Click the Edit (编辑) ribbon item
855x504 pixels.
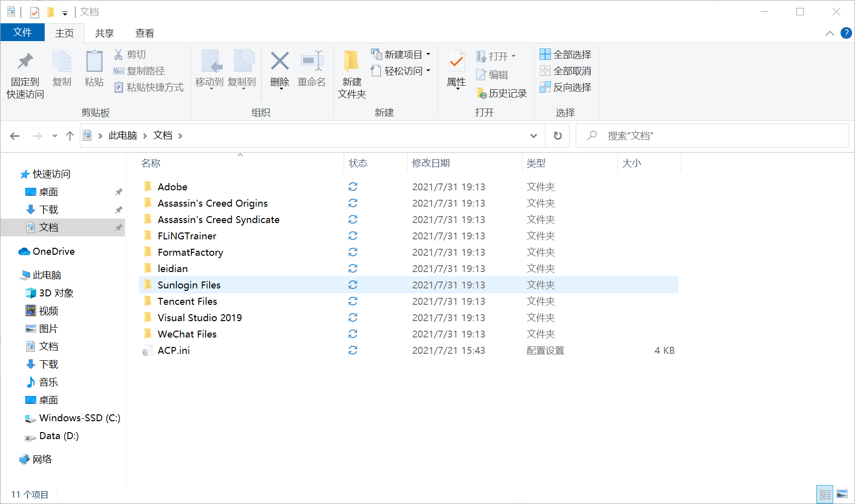point(492,75)
